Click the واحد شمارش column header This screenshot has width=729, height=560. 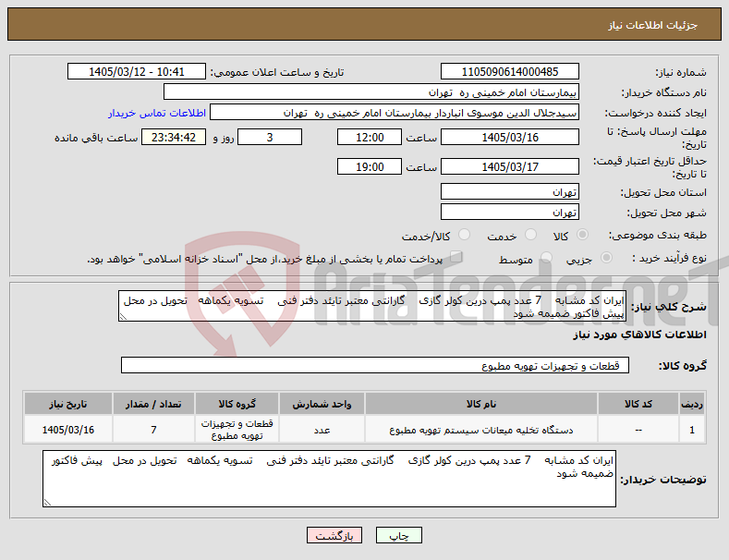coord(322,404)
